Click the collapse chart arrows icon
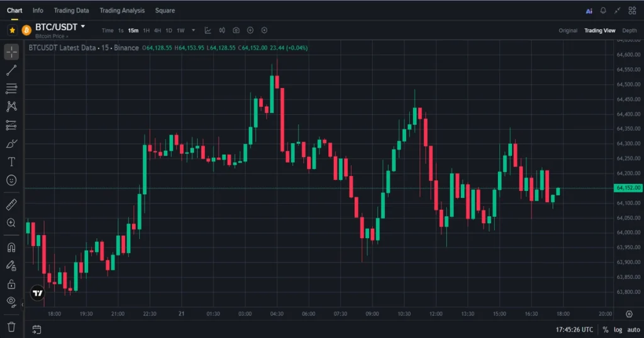Viewport: 644px width, 338px height. pos(618,11)
